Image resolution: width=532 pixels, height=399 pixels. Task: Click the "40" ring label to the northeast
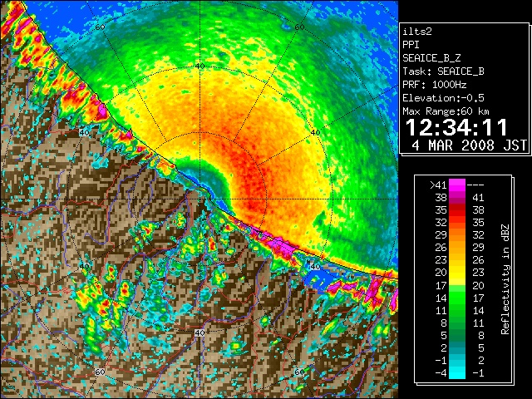(315, 133)
